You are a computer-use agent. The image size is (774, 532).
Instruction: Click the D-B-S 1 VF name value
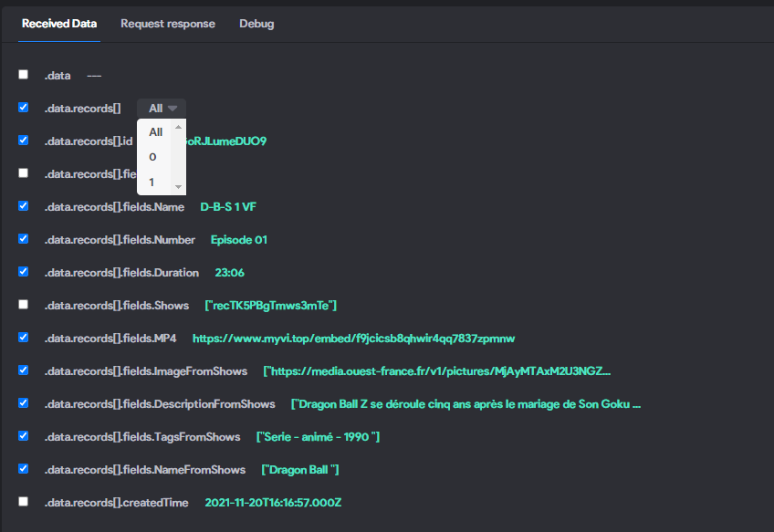click(x=228, y=207)
